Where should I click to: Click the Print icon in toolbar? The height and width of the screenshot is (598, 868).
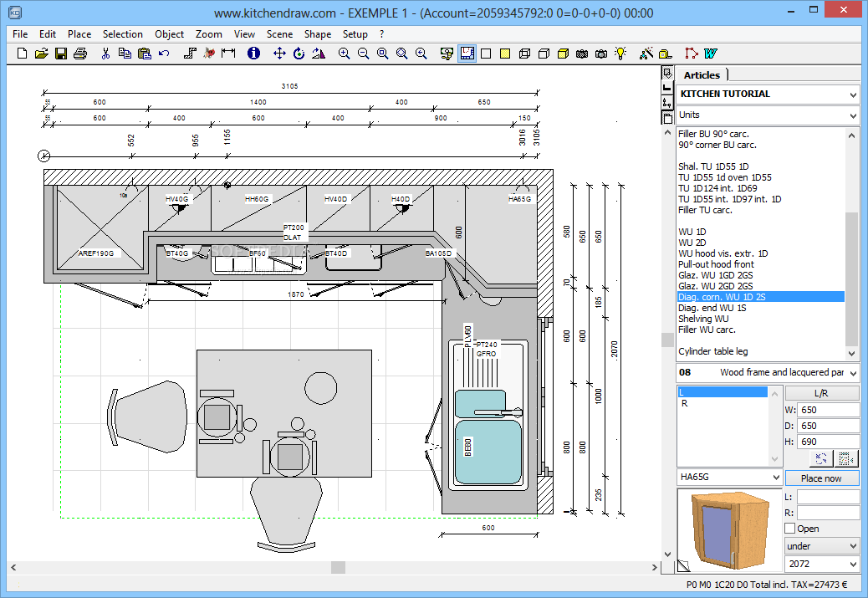coord(80,54)
